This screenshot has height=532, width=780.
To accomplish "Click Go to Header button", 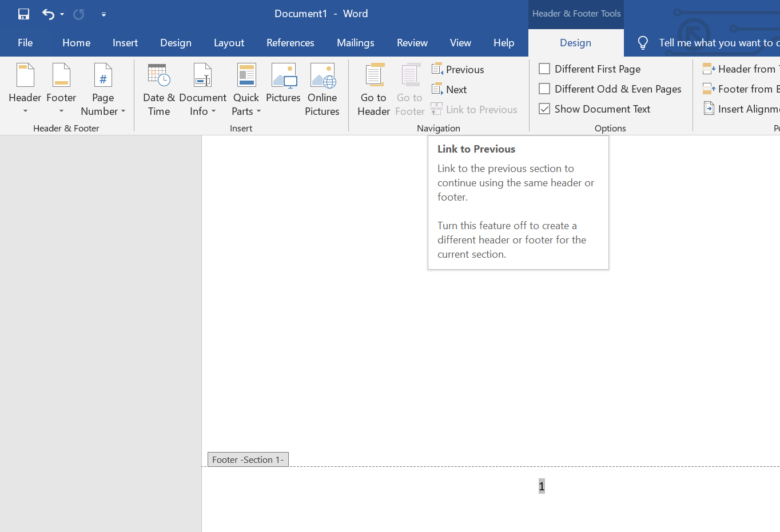I will pos(373,89).
